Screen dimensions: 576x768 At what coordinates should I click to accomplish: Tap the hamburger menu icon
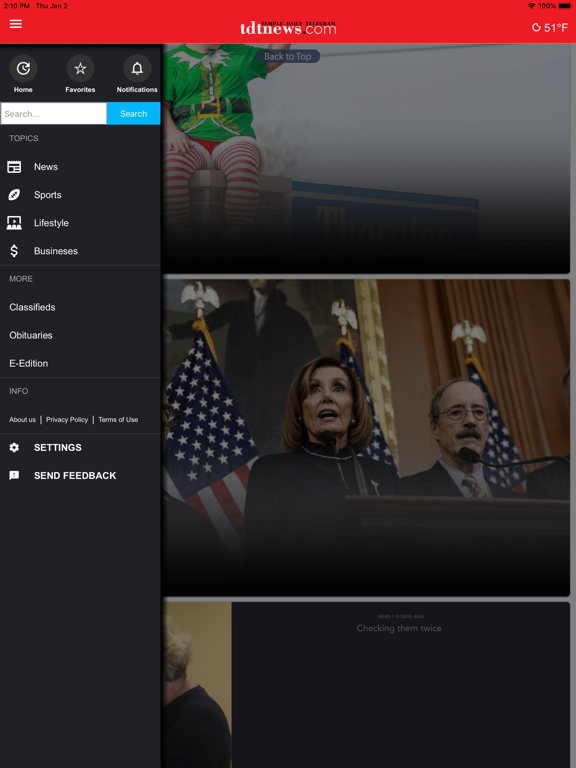pos(16,24)
